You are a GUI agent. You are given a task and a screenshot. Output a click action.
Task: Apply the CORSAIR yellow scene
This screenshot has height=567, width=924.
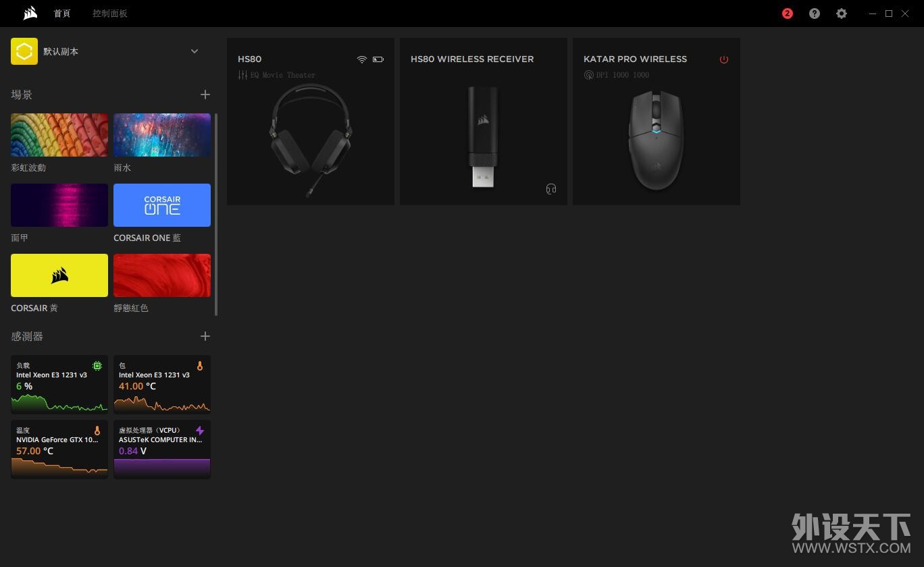click(x=59, y=275)
